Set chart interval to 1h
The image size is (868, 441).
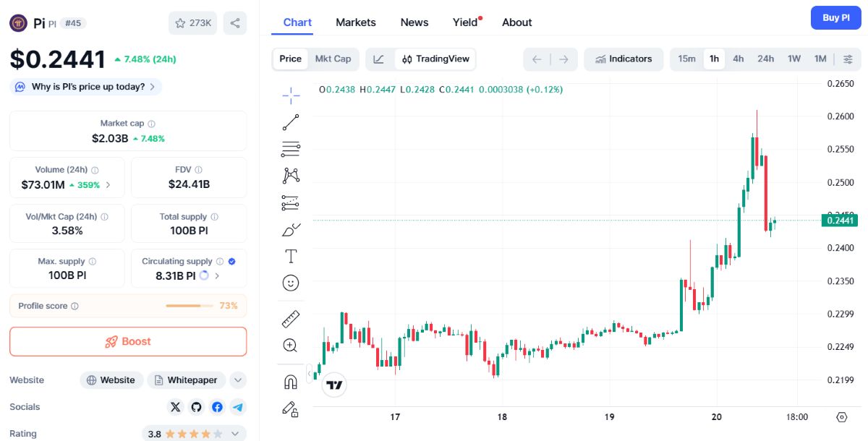coord(715,59)
